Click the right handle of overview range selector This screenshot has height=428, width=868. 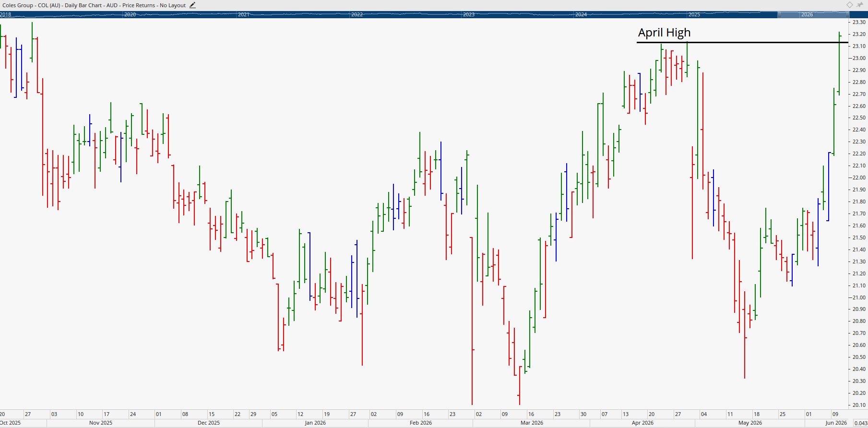click(x=847, y=14)
